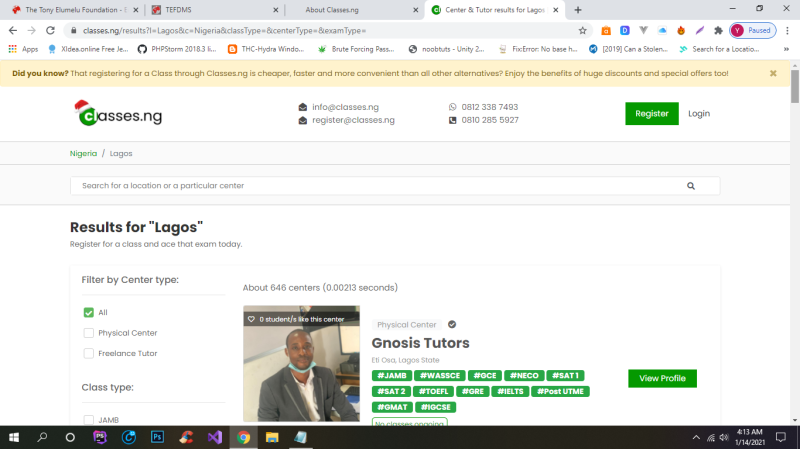Open new tab with plus icon
Viewport: 800px width, 449px height.
(578, 10)
